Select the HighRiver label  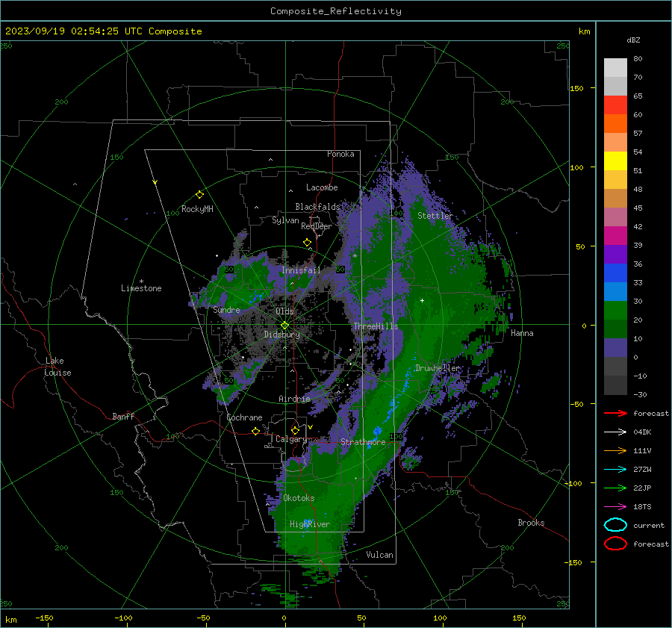click(309, 524)
